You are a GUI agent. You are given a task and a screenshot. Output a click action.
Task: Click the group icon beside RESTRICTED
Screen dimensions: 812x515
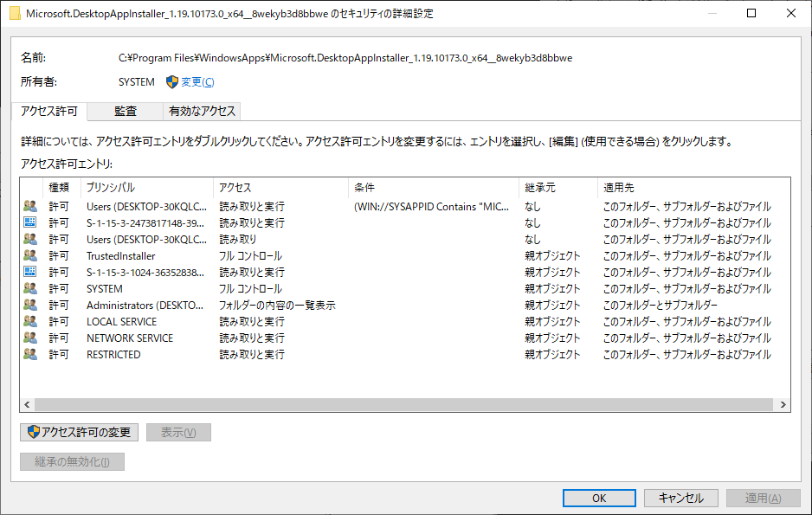30,355
